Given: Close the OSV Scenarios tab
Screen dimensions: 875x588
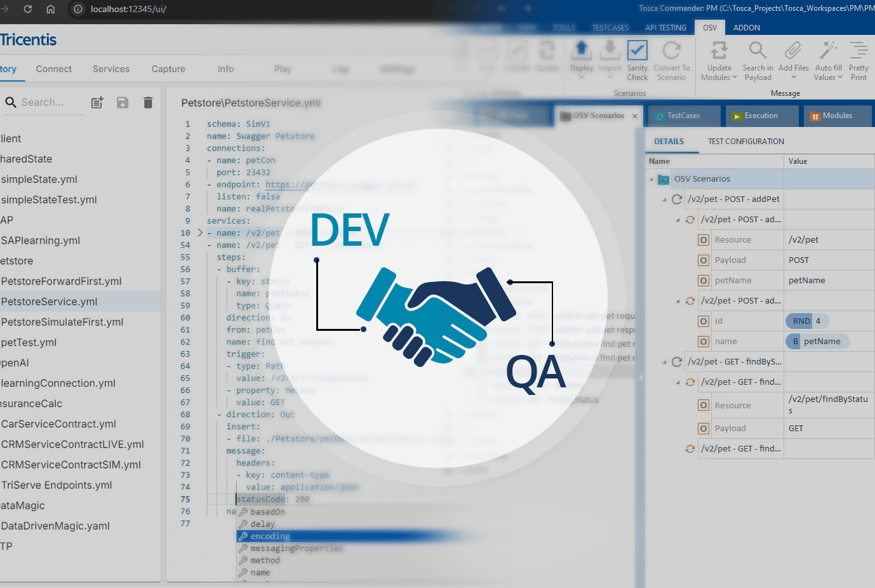Looking at the screenshot, I should coord(635,116).
